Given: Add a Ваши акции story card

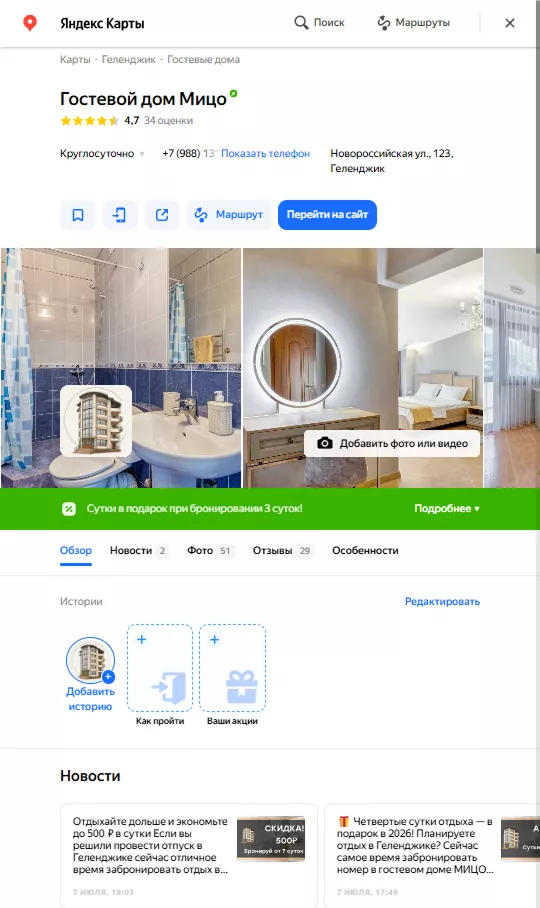Looking at the screenshot, I should tap(232, 668).
